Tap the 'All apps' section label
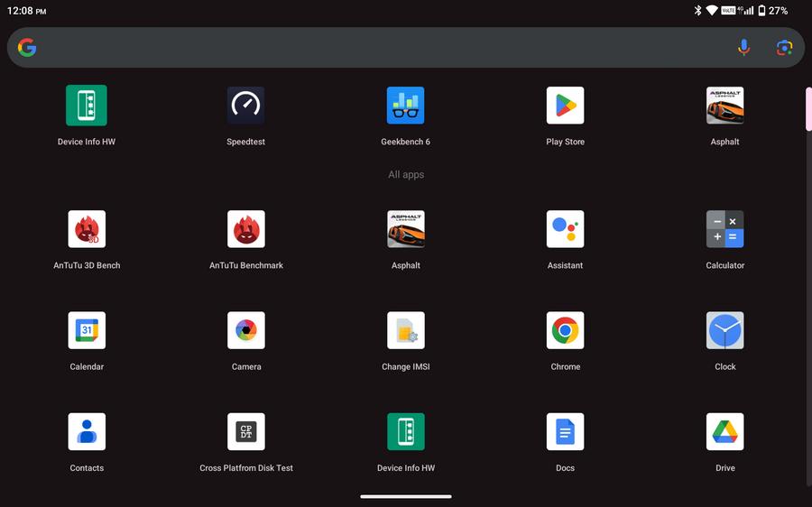Image resolution: width=812 pixels, height=507 pixels. (406, 174)
